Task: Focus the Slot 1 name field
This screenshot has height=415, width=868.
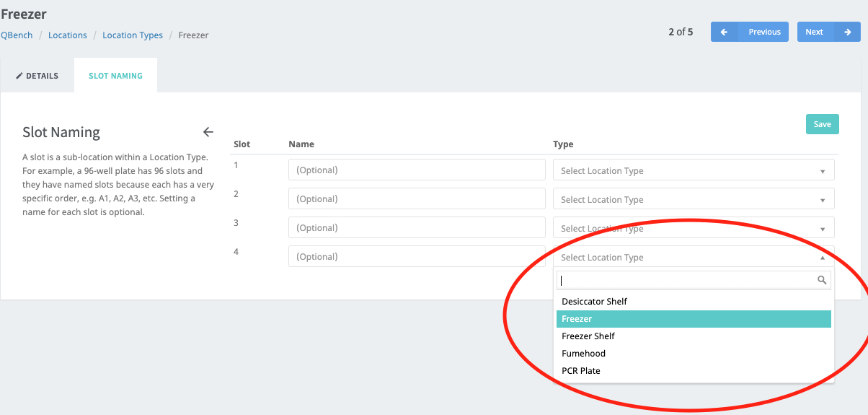Action: 417,170
